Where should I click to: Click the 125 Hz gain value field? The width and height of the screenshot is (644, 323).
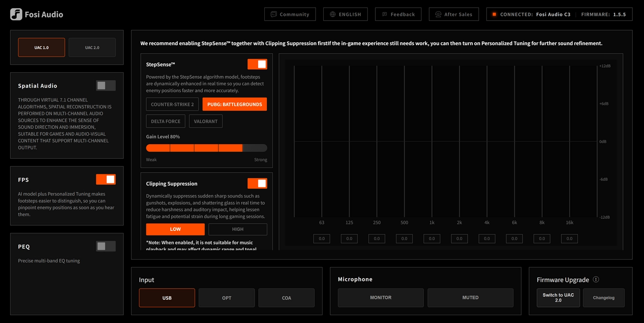tap(349, 239)
